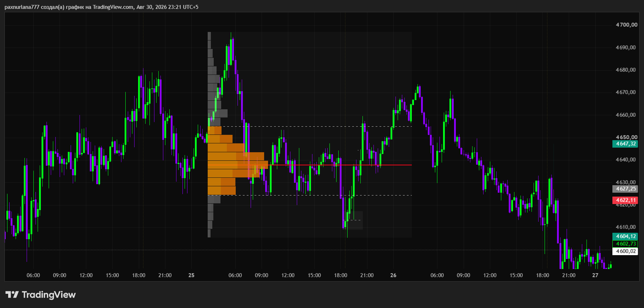This screenshot has height=308, width=644.
Task: Select the red 4622,11 price label
Action: coord(625,200)
